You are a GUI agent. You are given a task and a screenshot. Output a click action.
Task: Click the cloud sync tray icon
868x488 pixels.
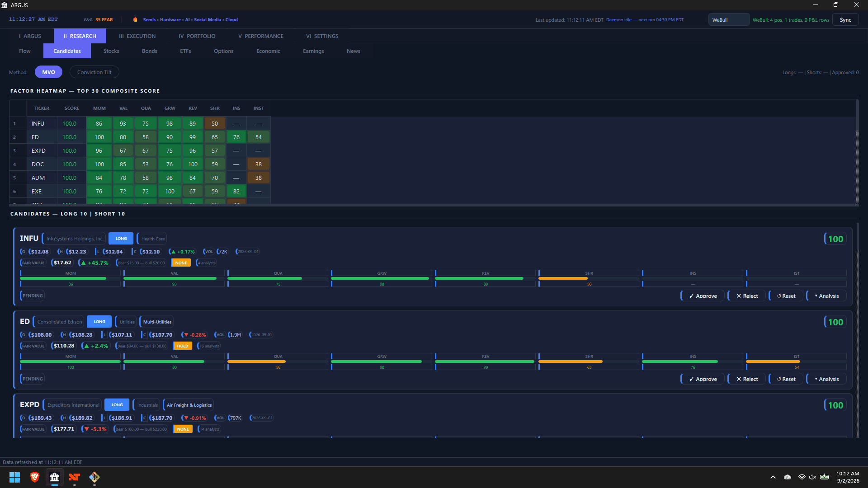[x=788, y=477]
